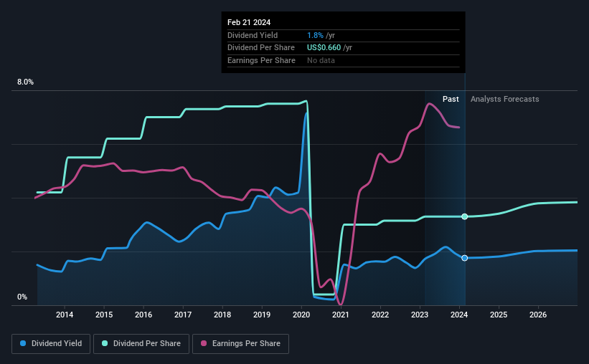
Task: Click the US$0.660 dividend per share value
Action: [x=324, y=48]
